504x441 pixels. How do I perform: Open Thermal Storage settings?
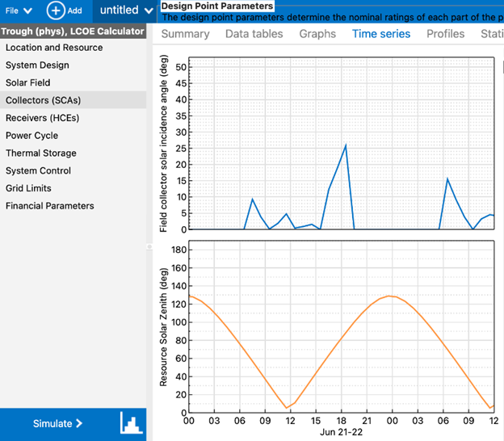coord(41,153)
